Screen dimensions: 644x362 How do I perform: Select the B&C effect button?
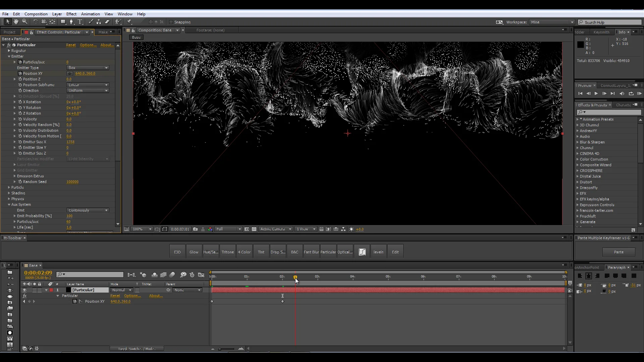tap(294, 252)
